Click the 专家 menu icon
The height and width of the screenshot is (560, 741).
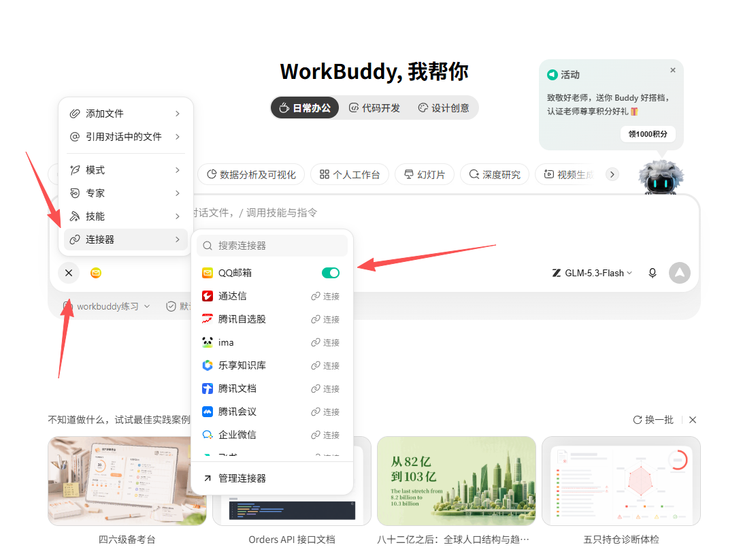[75, 193]
